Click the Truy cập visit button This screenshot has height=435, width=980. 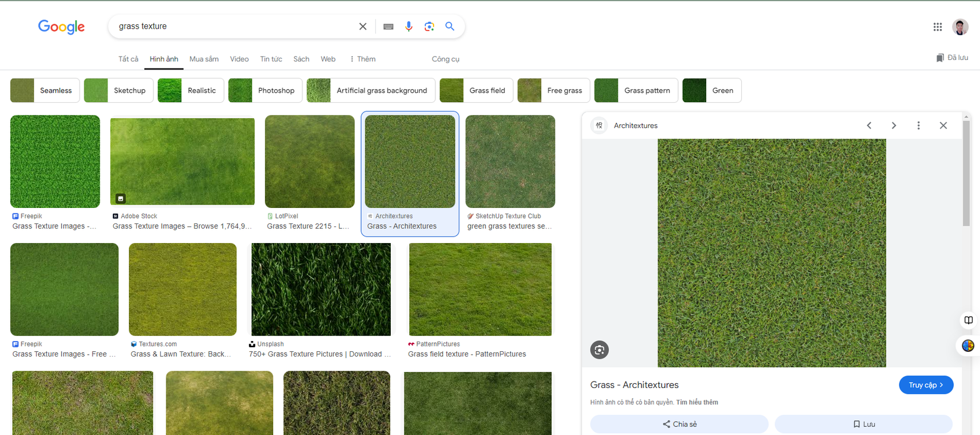click(925, 385)
